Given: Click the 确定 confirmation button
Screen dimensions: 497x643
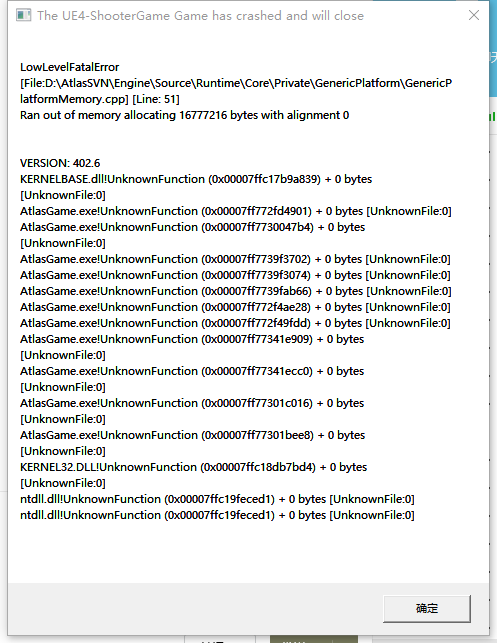Looking at the screenshot, I should [x=426, y=608].
